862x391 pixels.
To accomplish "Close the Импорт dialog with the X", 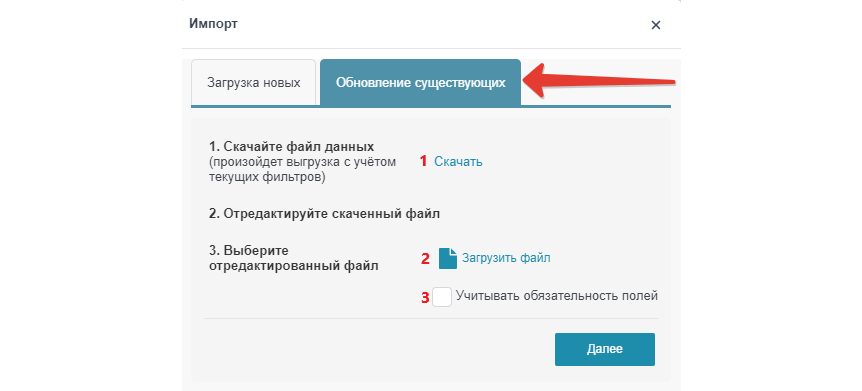I will (x=655, y=25).
